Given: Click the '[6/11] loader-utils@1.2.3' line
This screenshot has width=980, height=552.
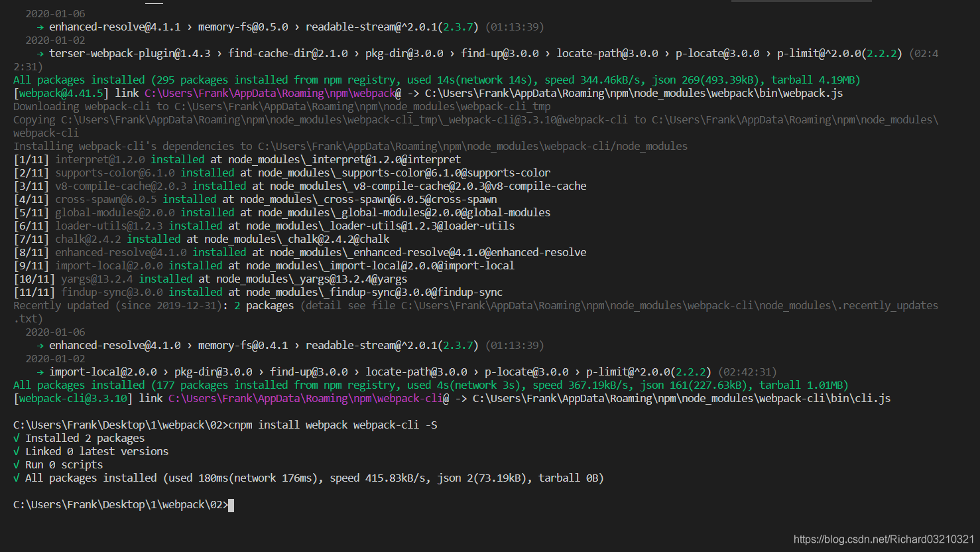Looking at the screenshot, I should click(264, 226).
